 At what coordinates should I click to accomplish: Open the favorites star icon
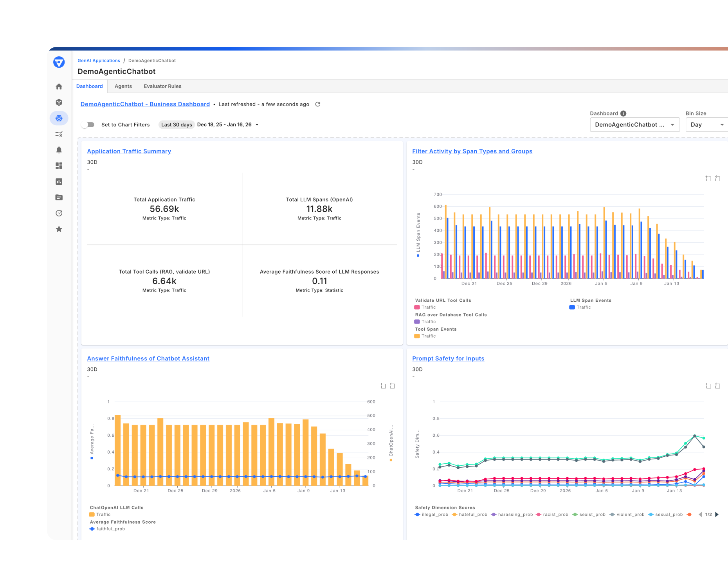59,229
